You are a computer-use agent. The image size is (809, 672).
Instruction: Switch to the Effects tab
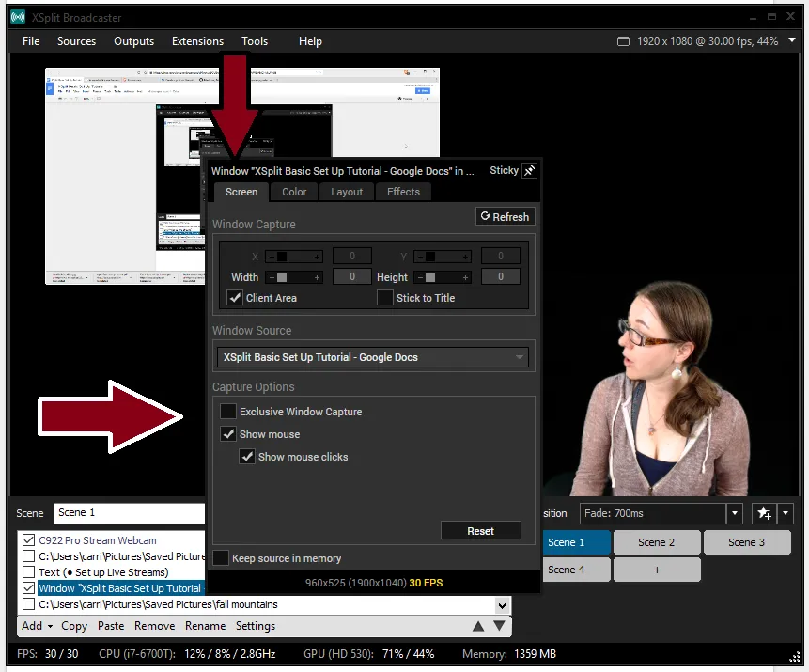(403, 192)
